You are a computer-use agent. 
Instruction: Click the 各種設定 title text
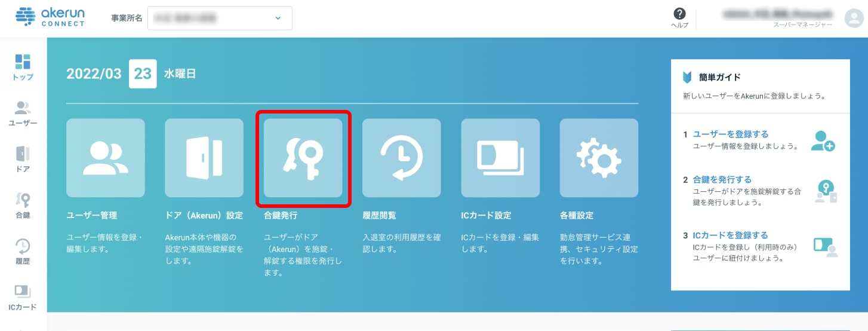click(577, 215)
